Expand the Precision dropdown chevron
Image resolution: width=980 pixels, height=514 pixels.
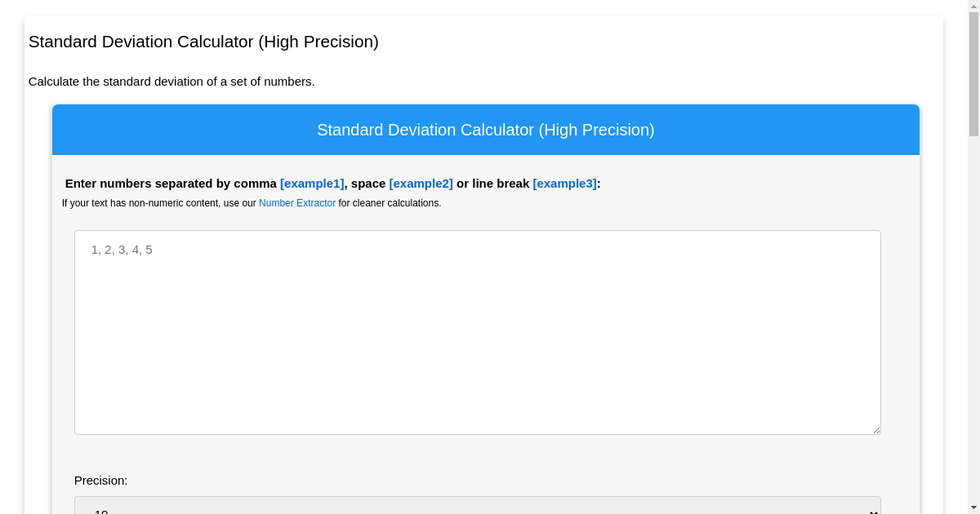click(872, 512)
